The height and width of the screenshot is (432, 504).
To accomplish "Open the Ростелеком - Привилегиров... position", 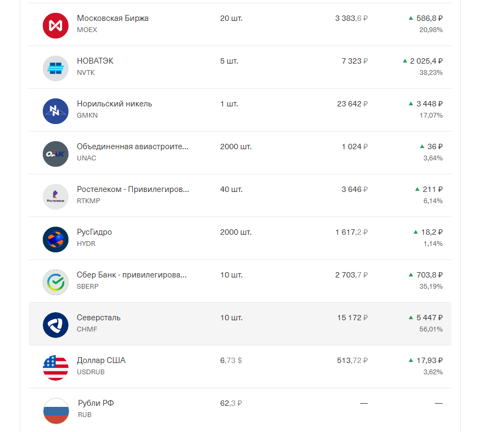I will (x=241, y=195).
